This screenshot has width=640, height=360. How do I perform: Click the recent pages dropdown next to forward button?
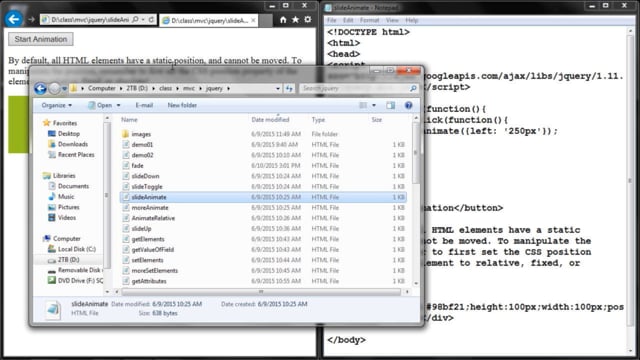pyautogui.click(x=64, y=89)
